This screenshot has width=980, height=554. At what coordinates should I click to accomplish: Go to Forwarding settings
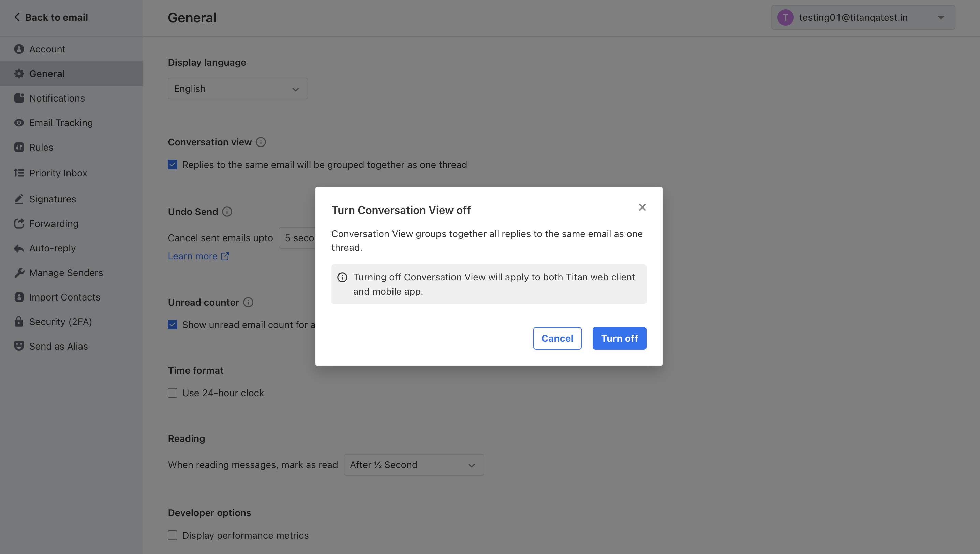tap(72, 224)
